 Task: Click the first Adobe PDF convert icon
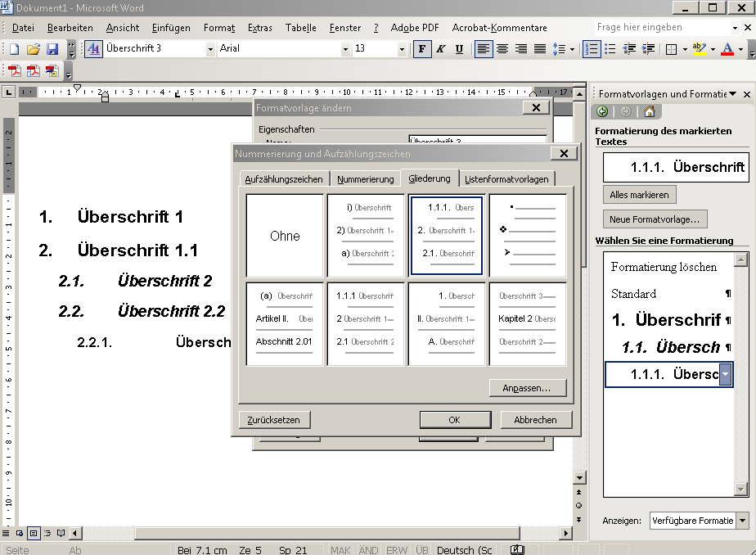[16, 71]
